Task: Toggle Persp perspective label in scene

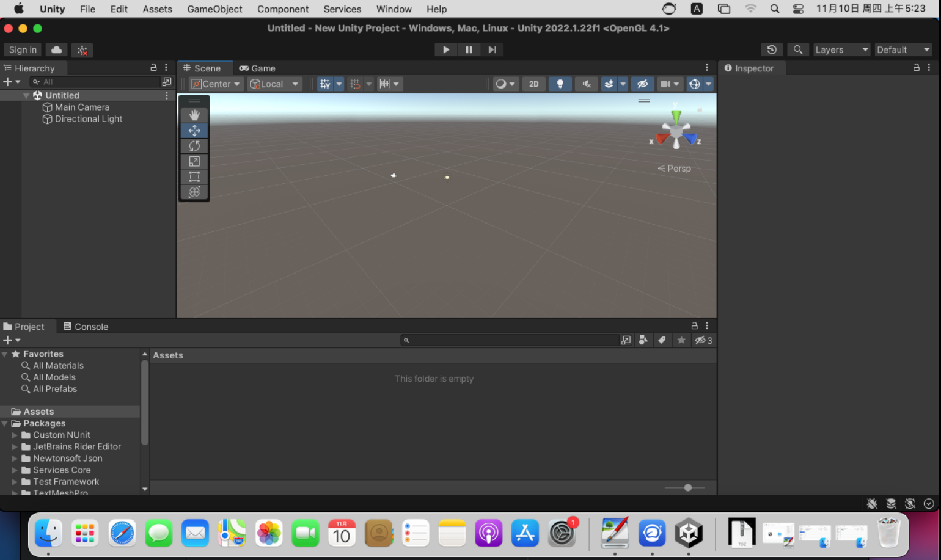Action: tap(674, 169)
